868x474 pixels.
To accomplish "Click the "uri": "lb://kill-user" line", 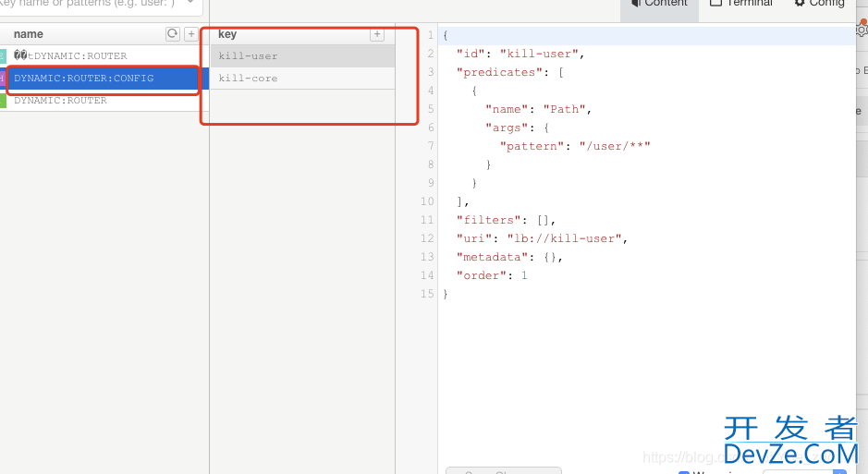I will 542,238.
